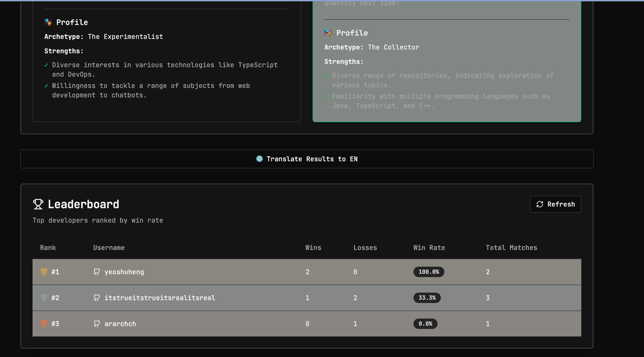Click the trophy icon beside Leaderboard
644x357 pixels.
pos(38,204)
